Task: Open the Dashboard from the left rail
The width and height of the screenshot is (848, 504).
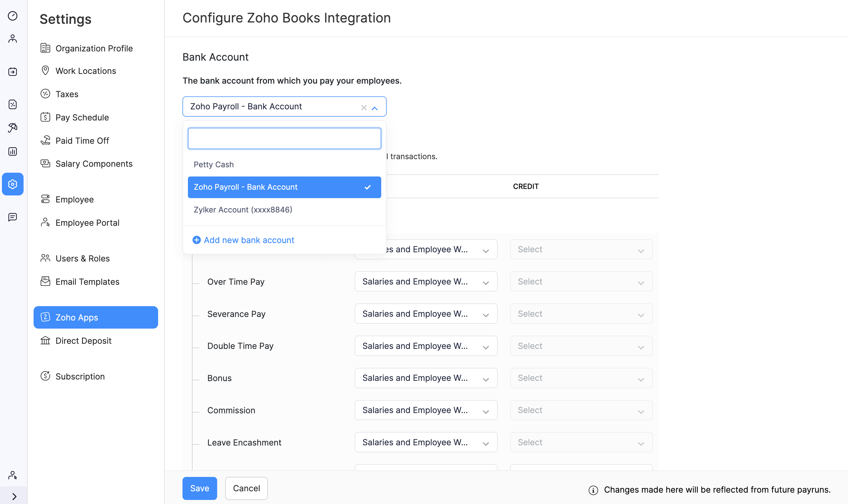Action: point(12,16)
